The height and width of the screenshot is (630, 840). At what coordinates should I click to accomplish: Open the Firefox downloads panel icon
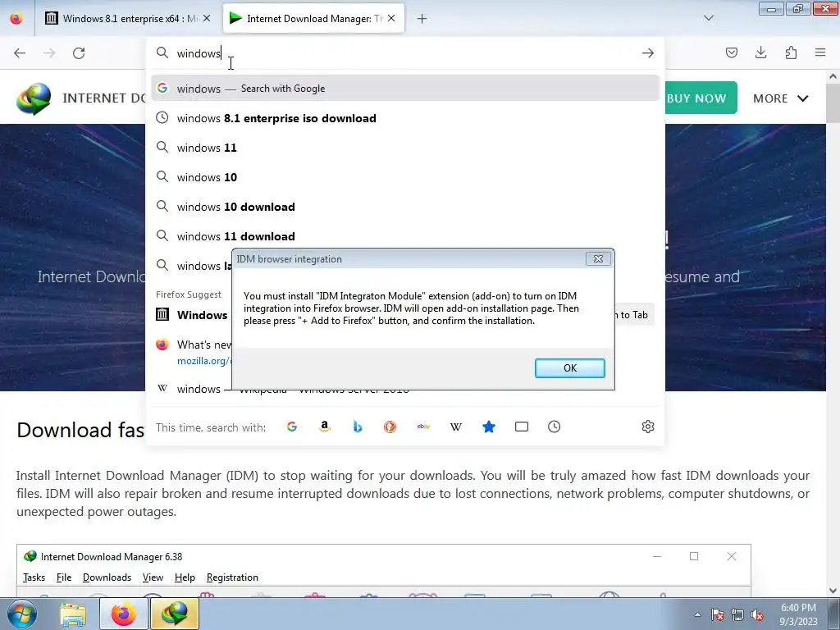tap(760, 52)
